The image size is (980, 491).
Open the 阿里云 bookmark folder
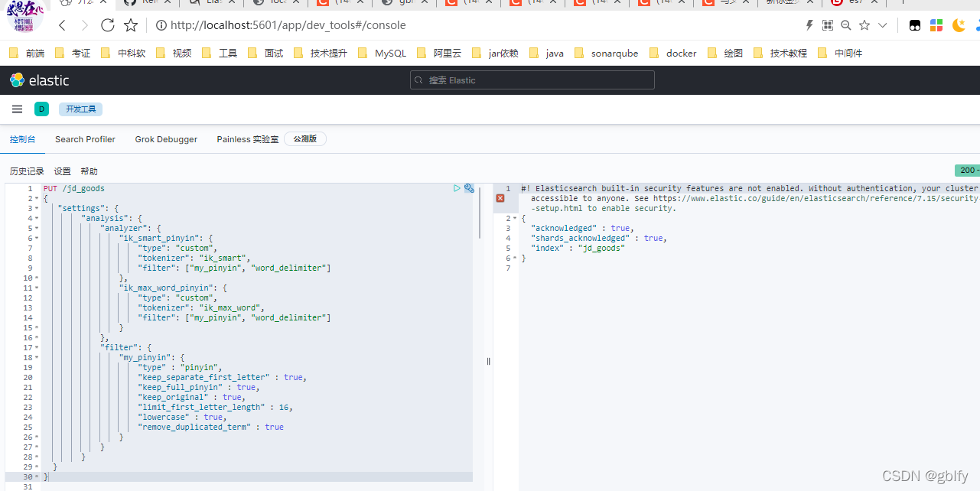(x=439, y=53)
